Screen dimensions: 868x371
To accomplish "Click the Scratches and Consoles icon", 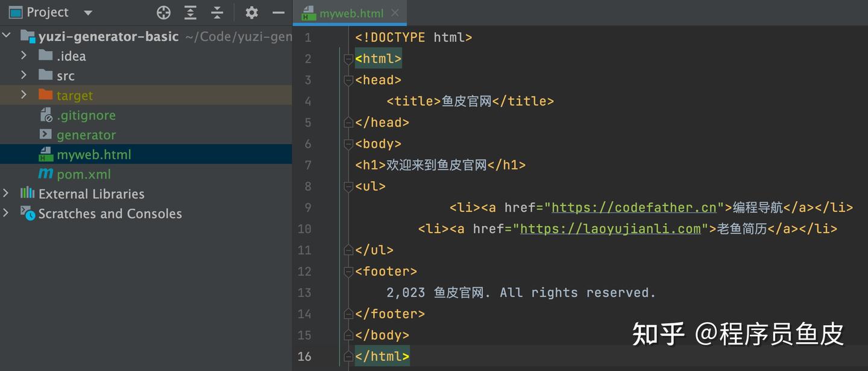I will coord(27,213).
